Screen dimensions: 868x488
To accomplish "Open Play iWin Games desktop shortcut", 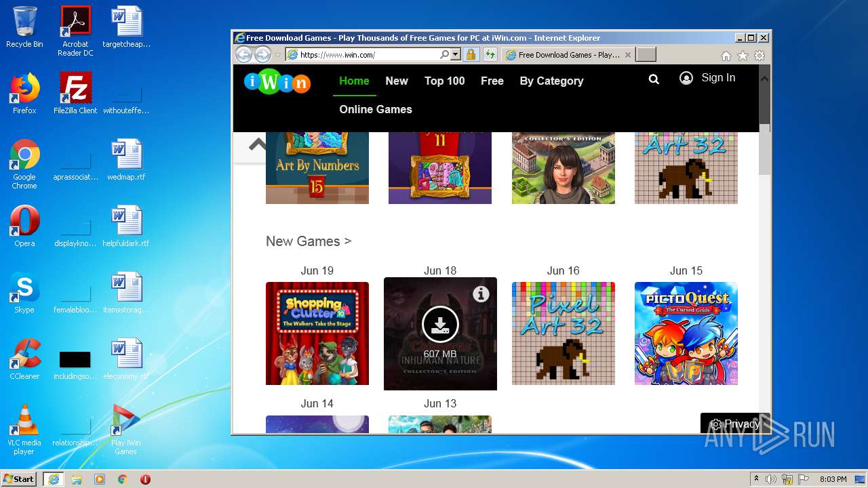I will pyautogui.click(x=126, y=430).
